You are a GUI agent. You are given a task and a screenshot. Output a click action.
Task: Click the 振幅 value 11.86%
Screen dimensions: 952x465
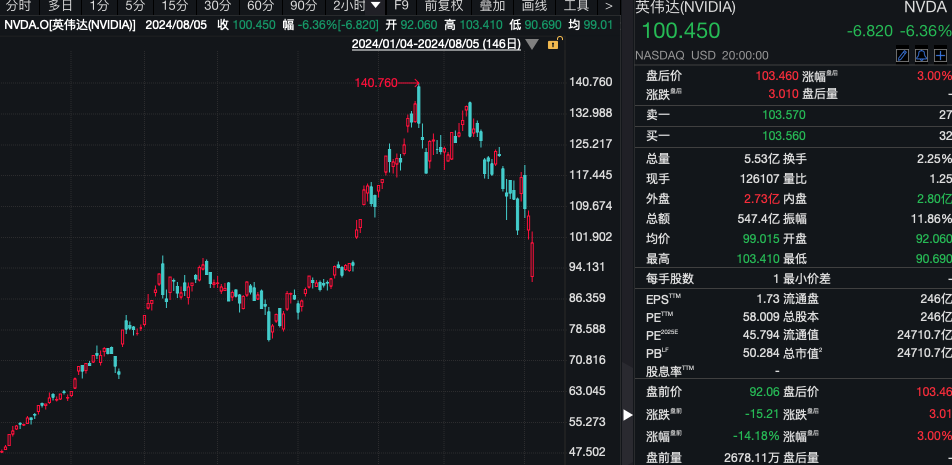(930, 219)
